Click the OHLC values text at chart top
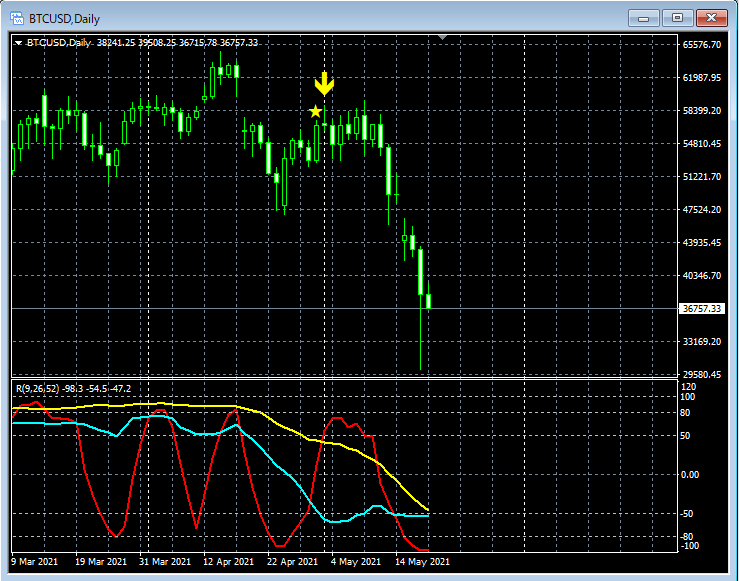Viewport: 740px width, 581px height. 177,43
